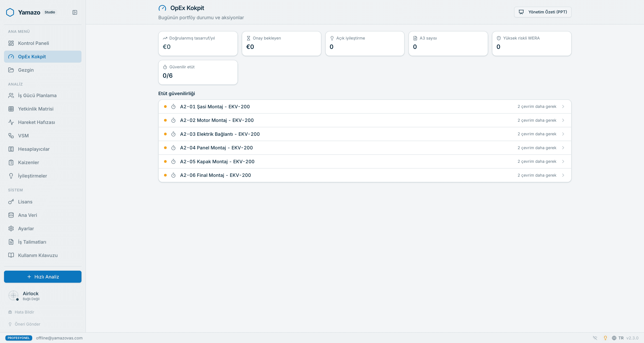644x343 pixels.
Task: Click the stopwatch icon on A2-01 row
Action: (173, 107)
